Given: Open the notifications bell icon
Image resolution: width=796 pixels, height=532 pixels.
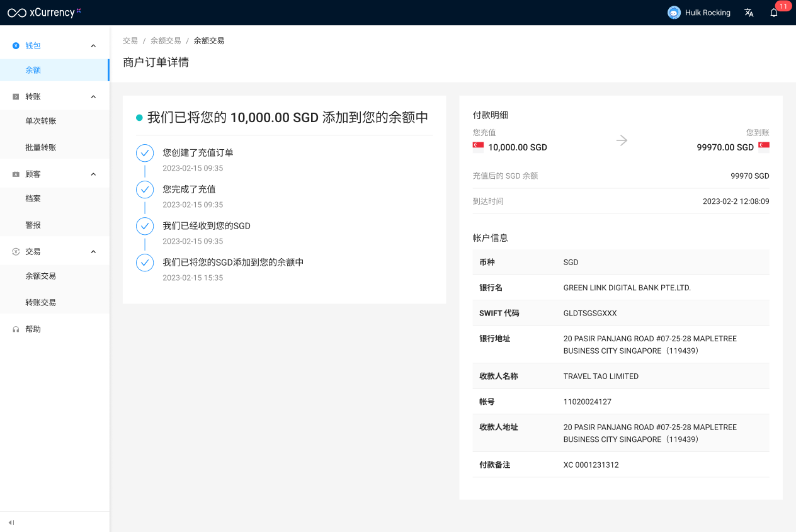Looking at the screenshot, I should point(774,13).
